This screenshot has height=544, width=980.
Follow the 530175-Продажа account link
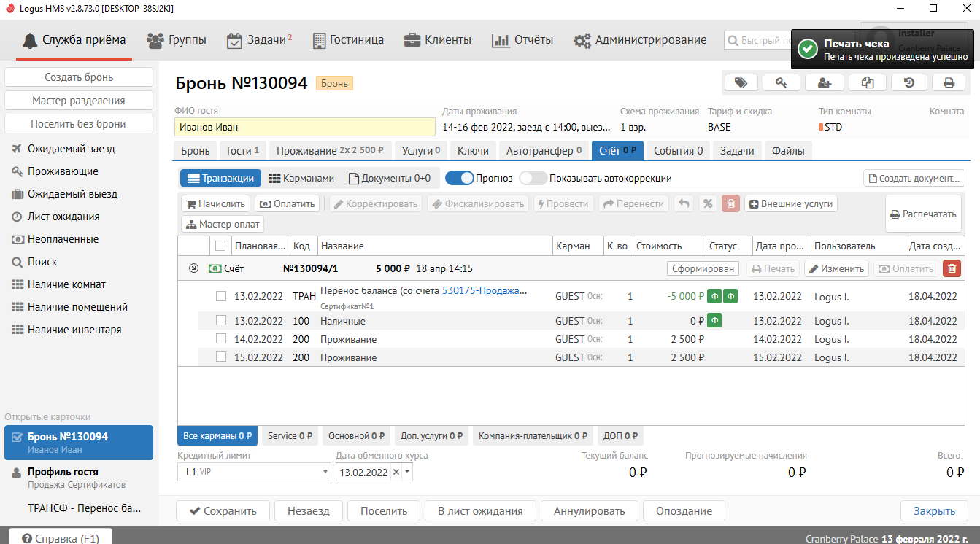click(484, 291)
